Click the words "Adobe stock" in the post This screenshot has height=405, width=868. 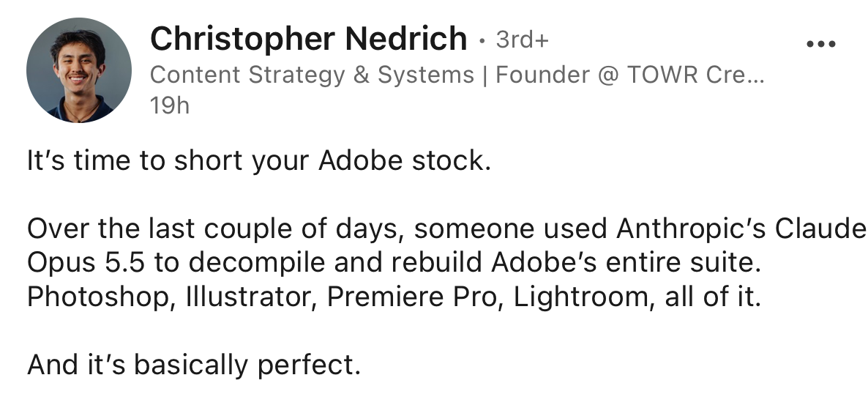pyautogui.click(x=404, y=161)
